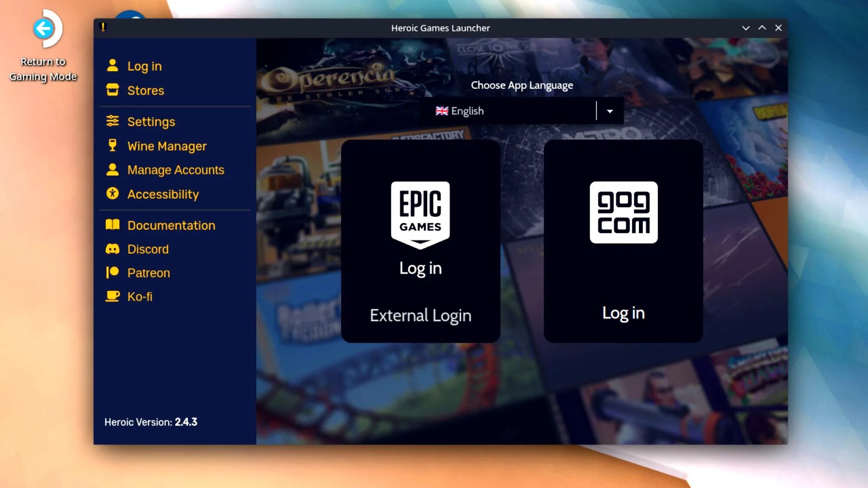Open the Settings menu
The width and height of the screenshot is (868, 488).
click(x=151, y=121)
